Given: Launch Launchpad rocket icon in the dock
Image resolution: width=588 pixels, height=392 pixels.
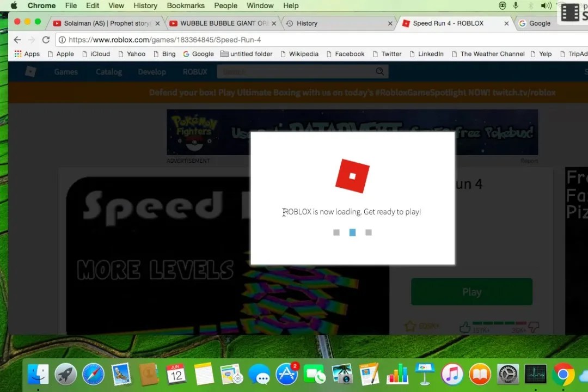Looking at the screenshot, I should (x=66, y=374).
